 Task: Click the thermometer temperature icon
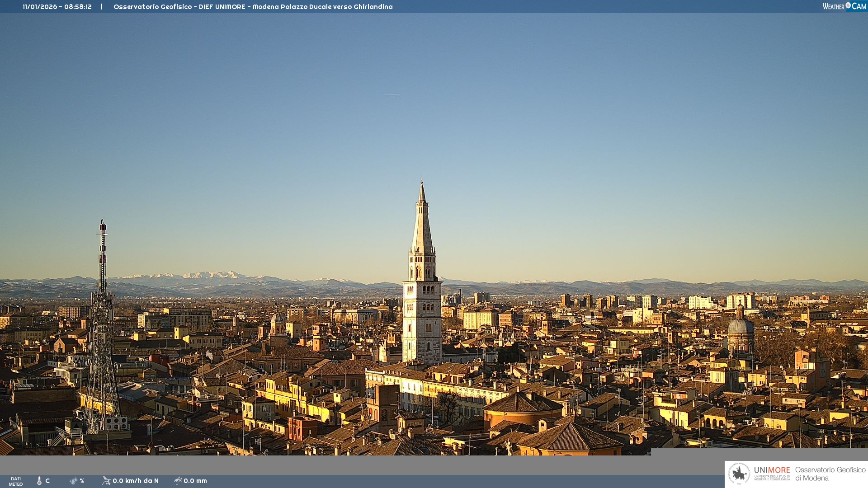coord(39,481)
